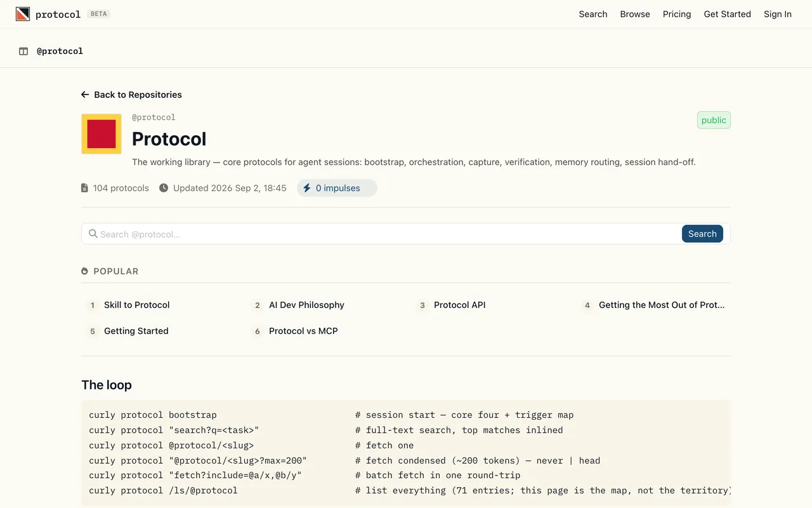Open Browse in the top navigation

click(635, 14)
